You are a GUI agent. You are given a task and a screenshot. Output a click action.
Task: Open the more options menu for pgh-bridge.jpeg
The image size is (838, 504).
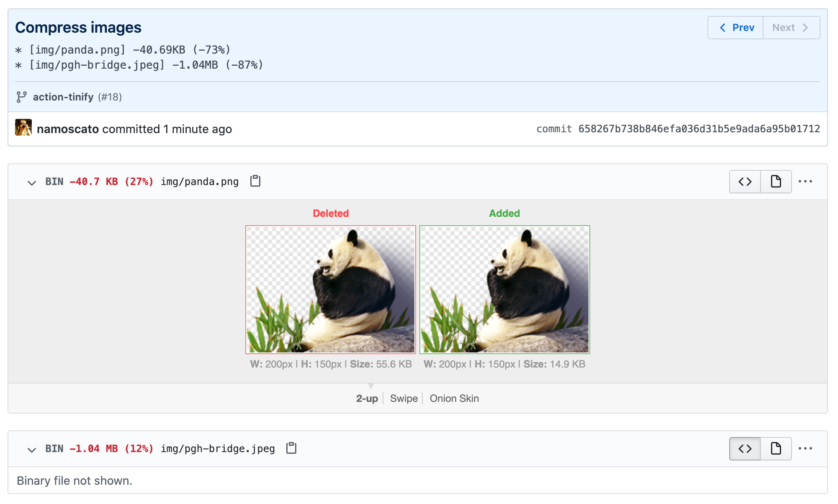[805, 449]
